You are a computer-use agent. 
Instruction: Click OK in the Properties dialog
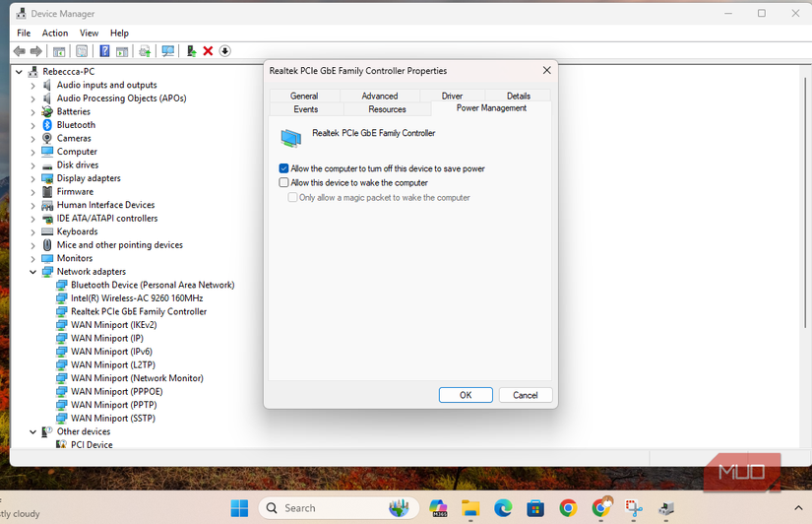click(x=466, y=395)
